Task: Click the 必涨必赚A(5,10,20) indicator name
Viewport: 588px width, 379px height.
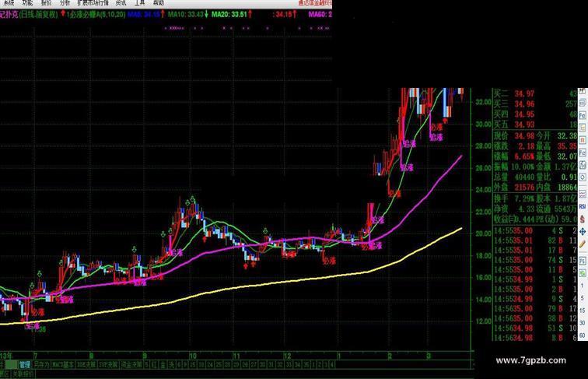Action: pos(96,14)
